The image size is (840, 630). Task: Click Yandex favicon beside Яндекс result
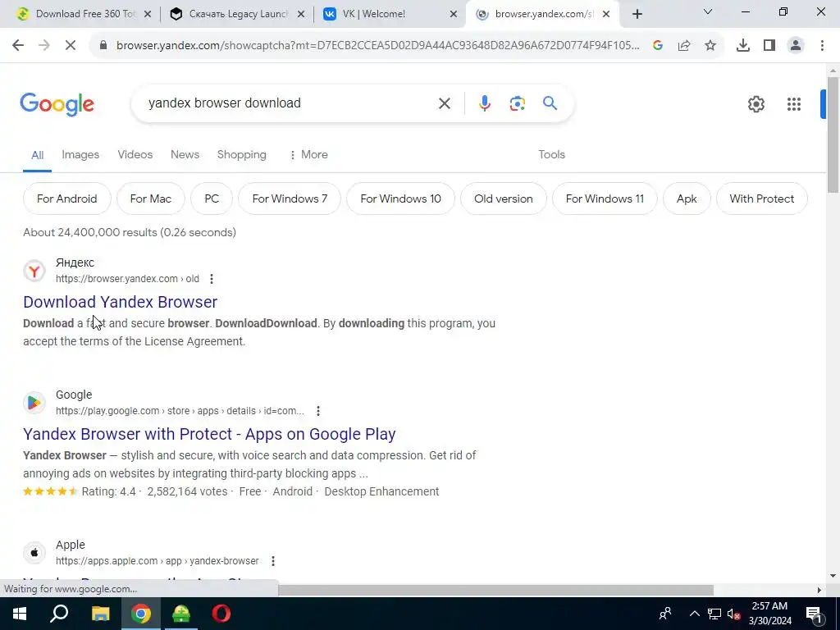pos(34,271)
